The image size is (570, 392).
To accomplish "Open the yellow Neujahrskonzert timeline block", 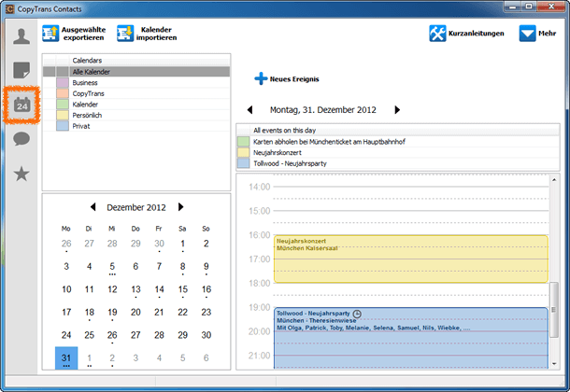I will point(411,259).
